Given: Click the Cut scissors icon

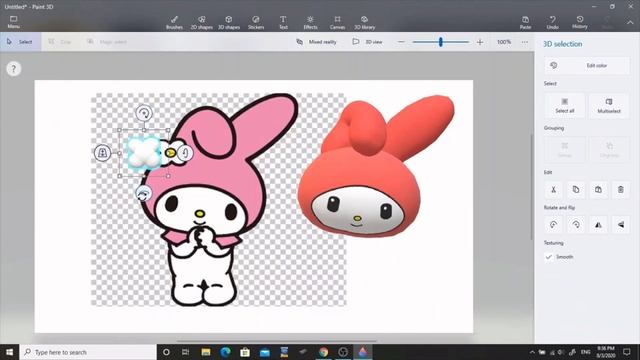Looking at the screenshot, I should [x=553, y=189].
